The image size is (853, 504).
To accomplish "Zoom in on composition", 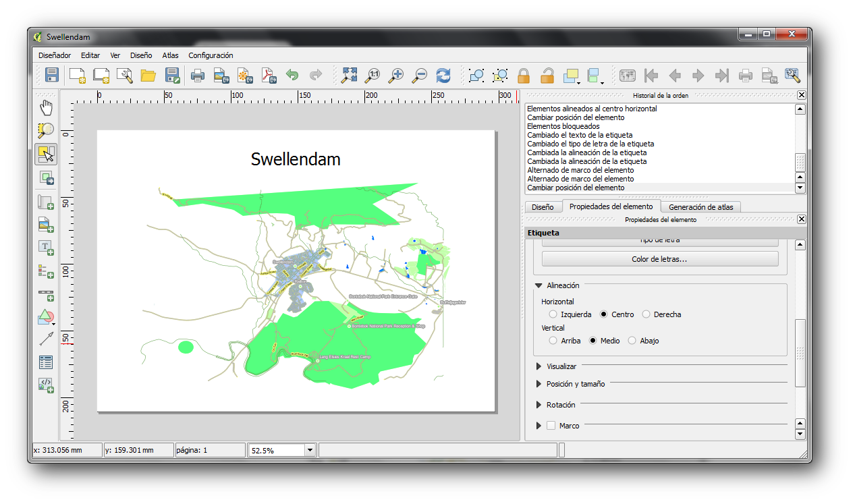I will (396, 76).
